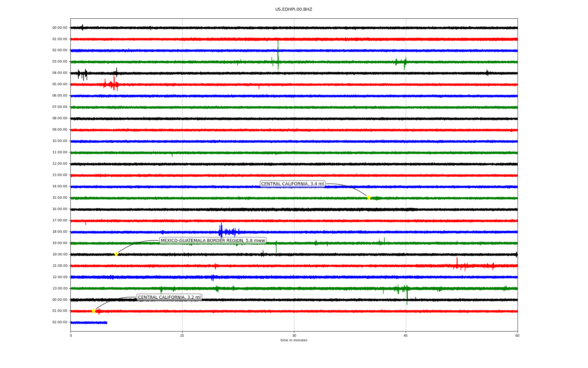Viewport: 588px width, 368px height.
Task: Click the CENTRAL CALIFORNIA, 3.2 ml annotation label
Action: coord(169,297)
